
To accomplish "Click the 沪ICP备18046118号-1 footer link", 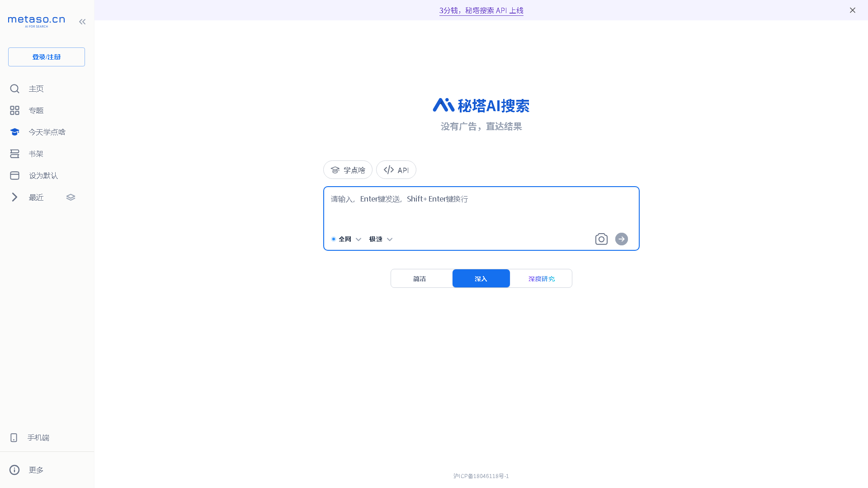I will (x=481, y=476).
